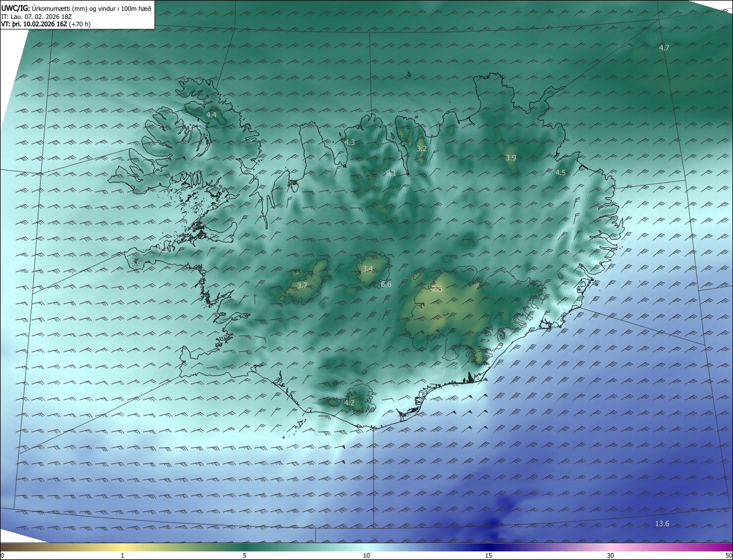Viewport: 733px width, 560px height.
Task: Click the 2.6 value on the large southeast glacier
Action: [437, 289]
